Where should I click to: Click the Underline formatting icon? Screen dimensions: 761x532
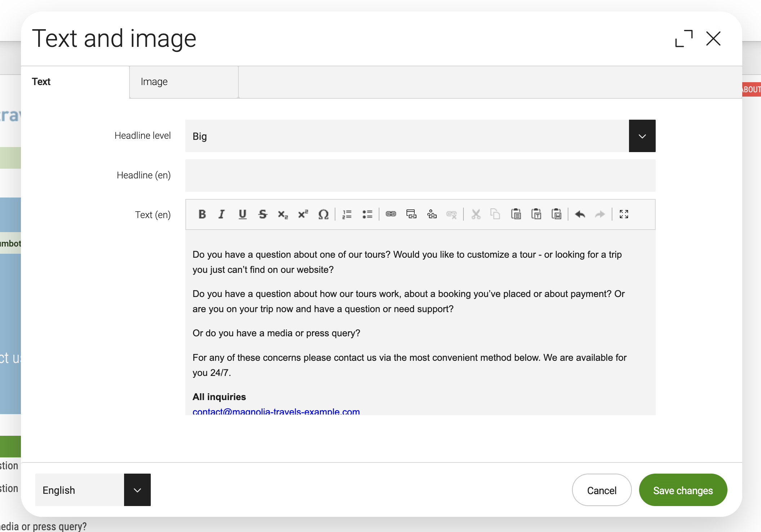242,214
